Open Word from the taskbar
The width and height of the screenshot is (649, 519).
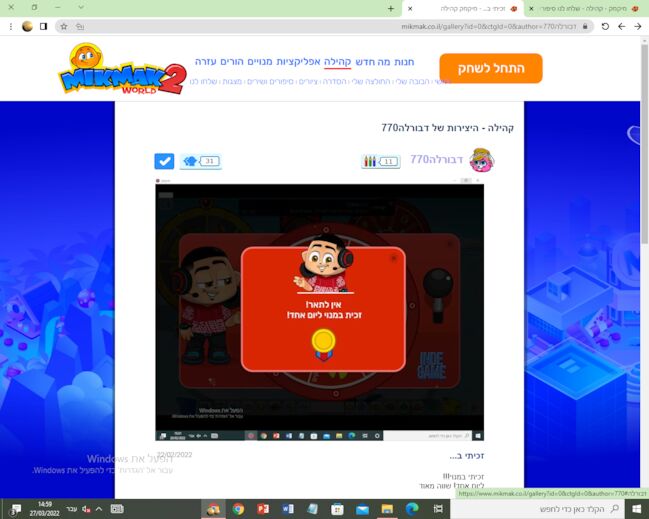[288, 509]
